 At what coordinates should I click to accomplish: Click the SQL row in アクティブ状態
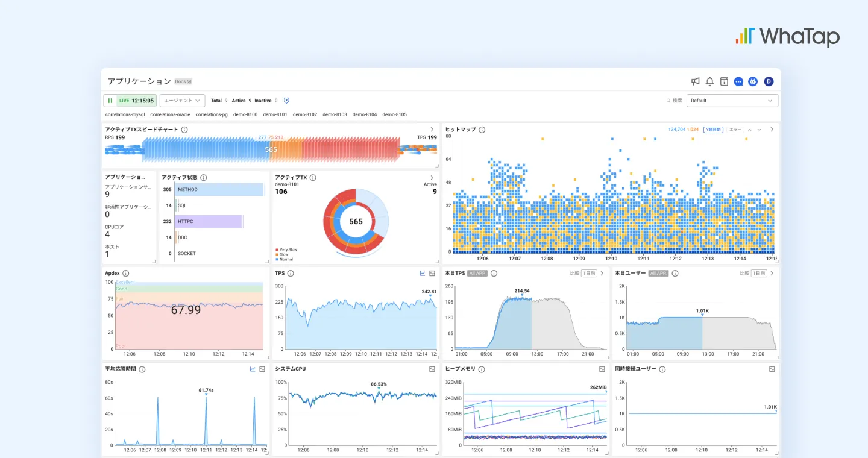[183, 205]
